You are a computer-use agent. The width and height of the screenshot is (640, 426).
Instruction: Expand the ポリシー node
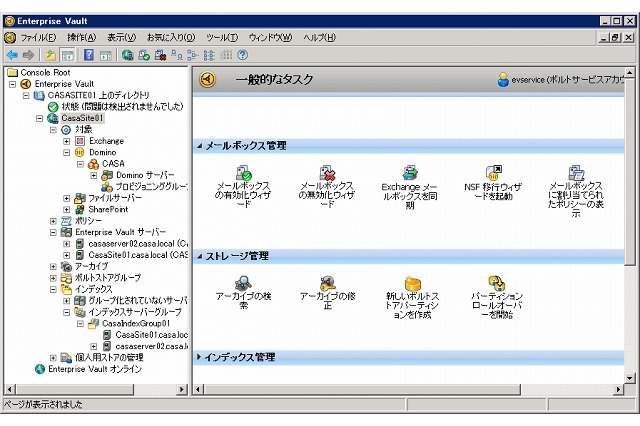(x=53, y=221)
